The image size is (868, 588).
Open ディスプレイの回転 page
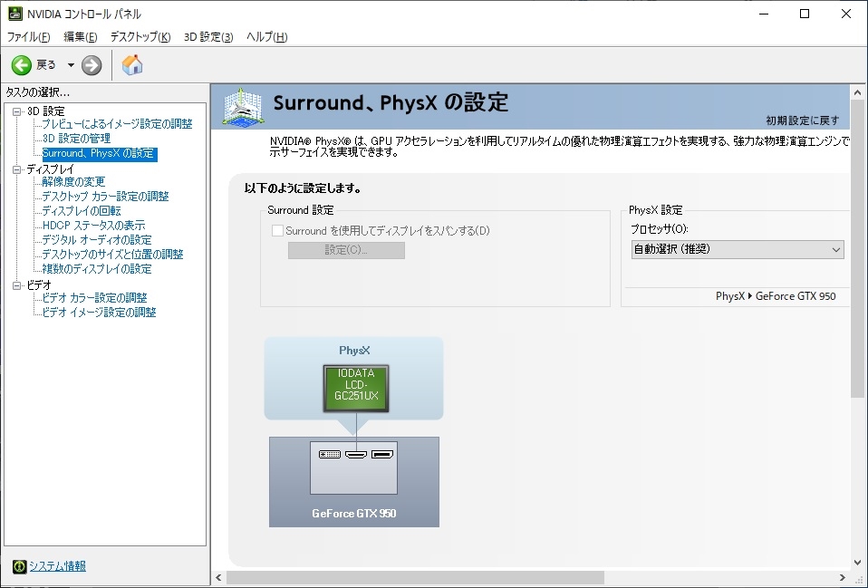pyautogui.click(x=82, y=211)
